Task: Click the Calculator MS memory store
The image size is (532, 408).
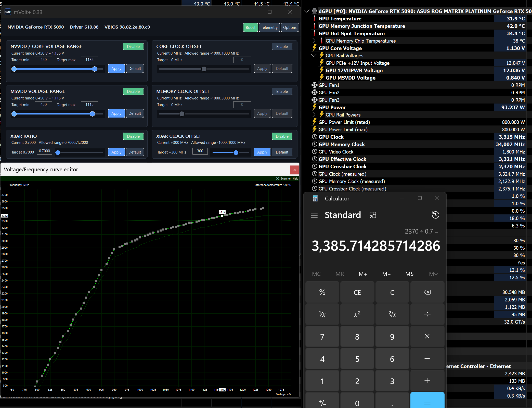Action: tap(410, 274)
